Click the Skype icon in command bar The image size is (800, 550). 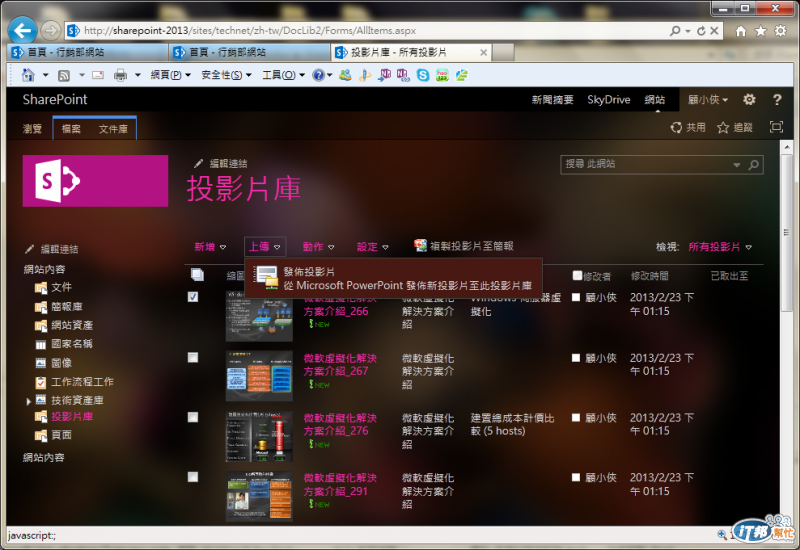coord(423,76)
